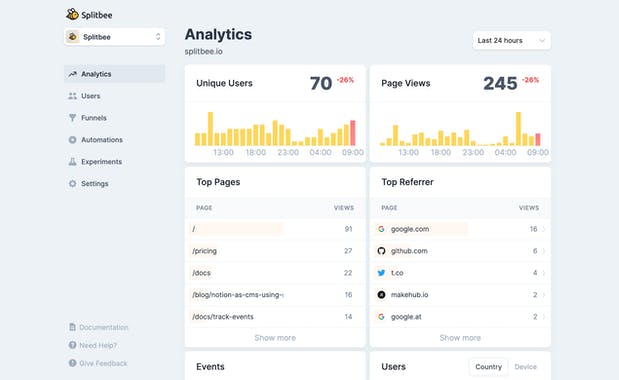Navigate to Experiments in the sidebar
Viewport: 619px width, 380px height.
pyautogui.click(x=114, y=161)
